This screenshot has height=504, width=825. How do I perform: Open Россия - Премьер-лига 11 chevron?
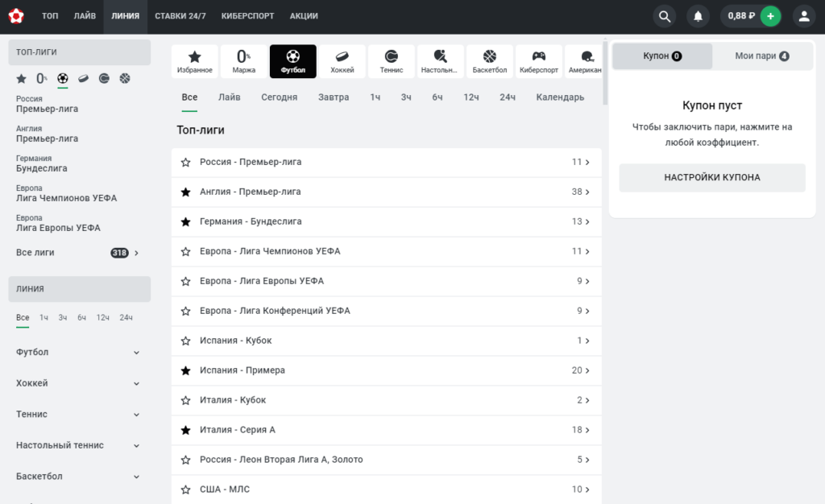click(587, 163)
